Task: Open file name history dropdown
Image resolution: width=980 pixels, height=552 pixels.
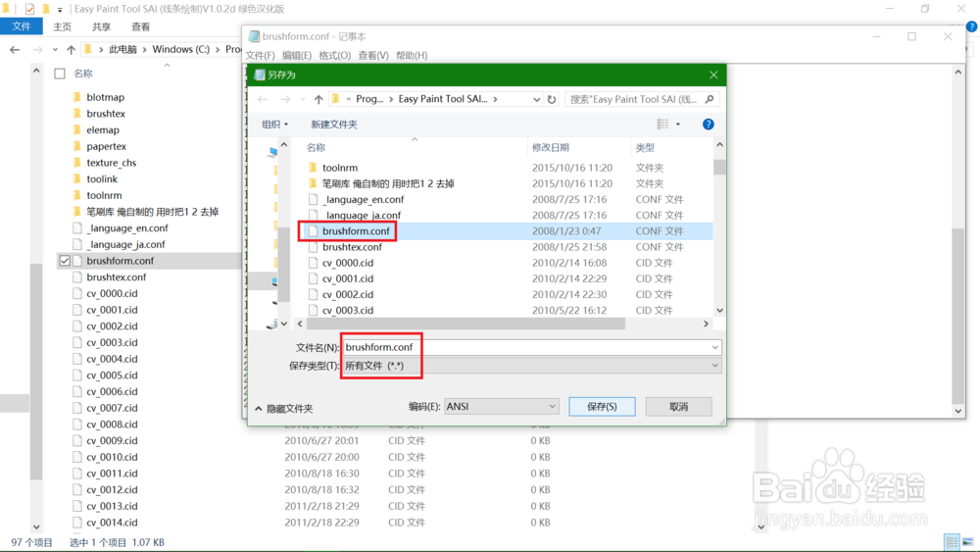Action: click(714, 347)
